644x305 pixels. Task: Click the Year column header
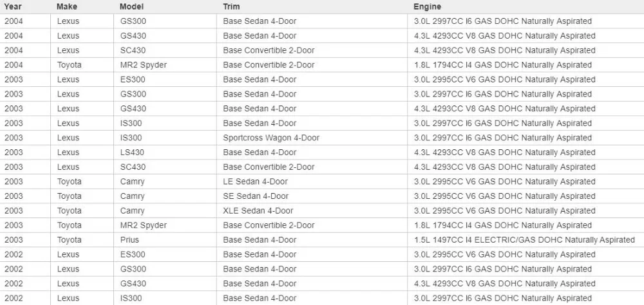point(26,6)
